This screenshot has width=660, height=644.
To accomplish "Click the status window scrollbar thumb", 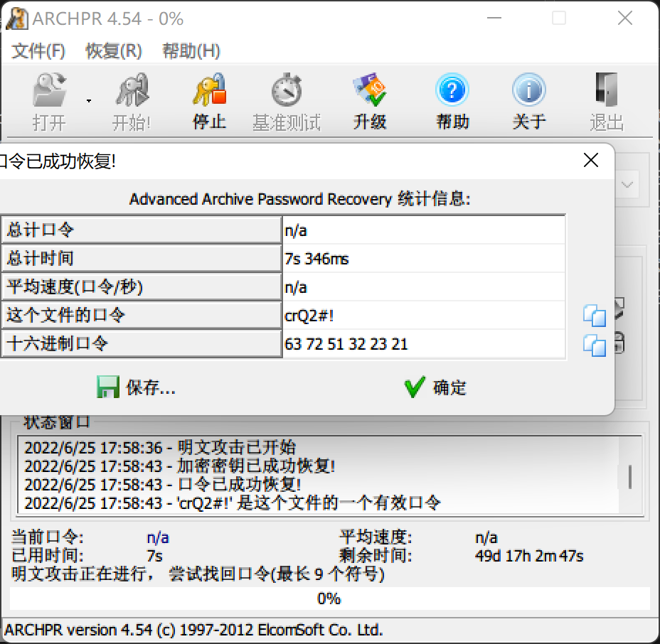I will [x=629, y=477].
